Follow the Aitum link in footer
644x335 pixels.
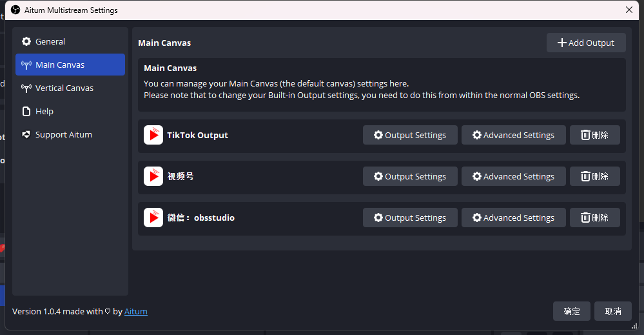136,311
